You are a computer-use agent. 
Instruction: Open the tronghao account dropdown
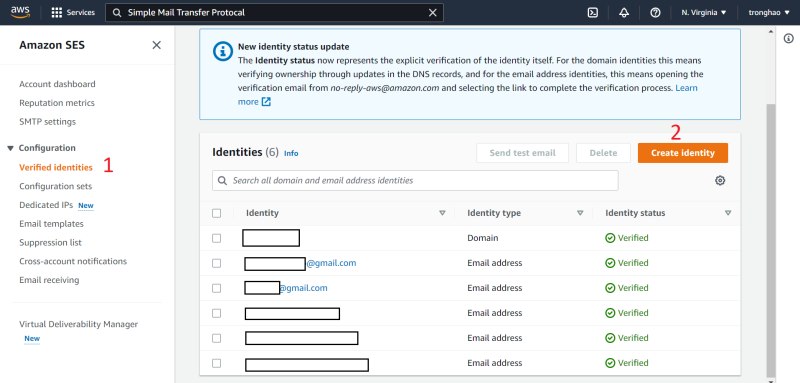tap(768, 13)
